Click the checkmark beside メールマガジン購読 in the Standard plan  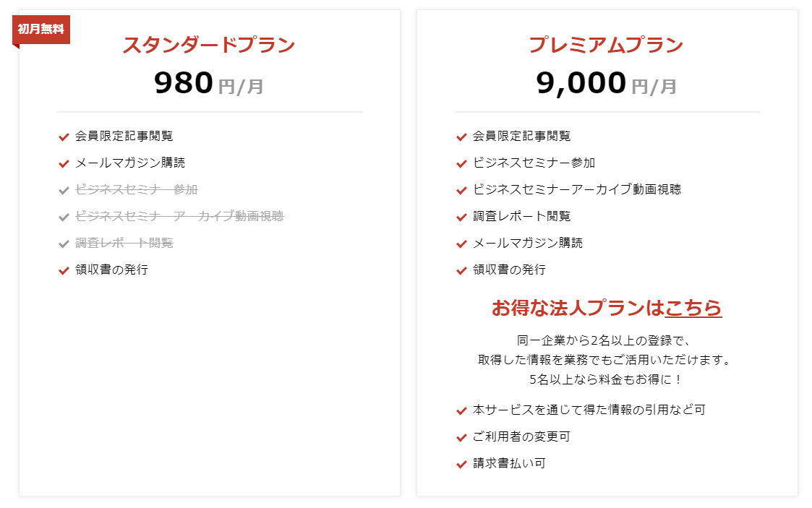click(64, 163)
